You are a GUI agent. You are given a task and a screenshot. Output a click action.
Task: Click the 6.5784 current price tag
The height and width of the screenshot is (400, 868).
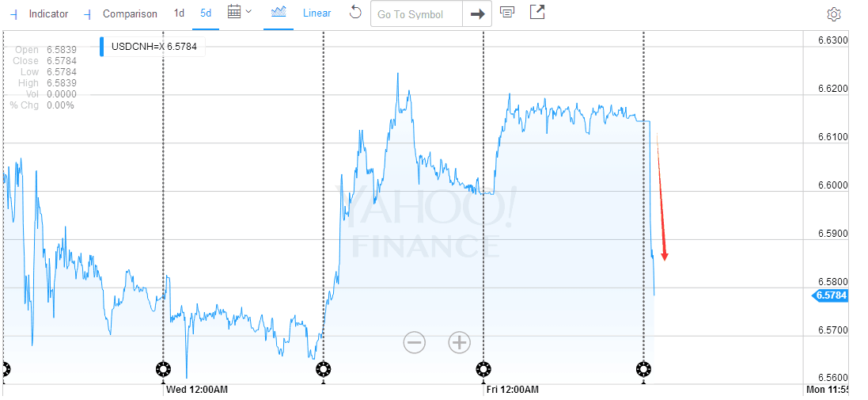(x=831, y=296)
